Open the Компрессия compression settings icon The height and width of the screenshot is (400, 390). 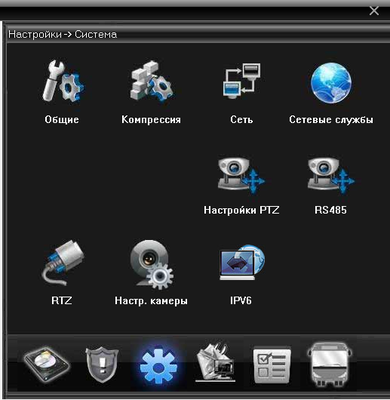pos(151,81)
